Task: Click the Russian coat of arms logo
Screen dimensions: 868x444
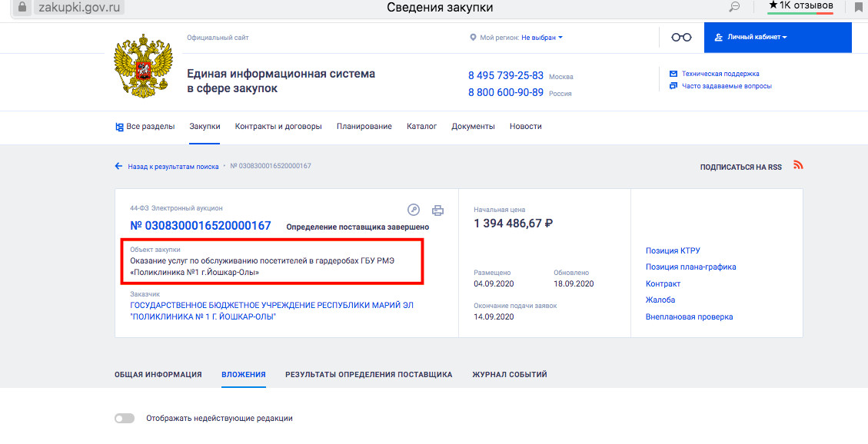Action: coord(143,66)
